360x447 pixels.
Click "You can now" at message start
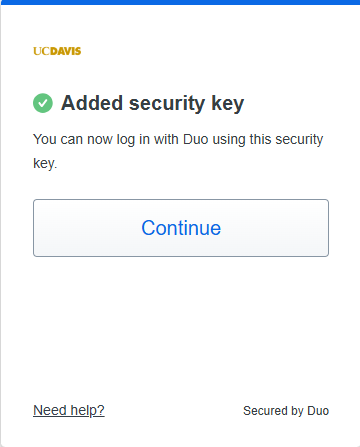[73, 139]
